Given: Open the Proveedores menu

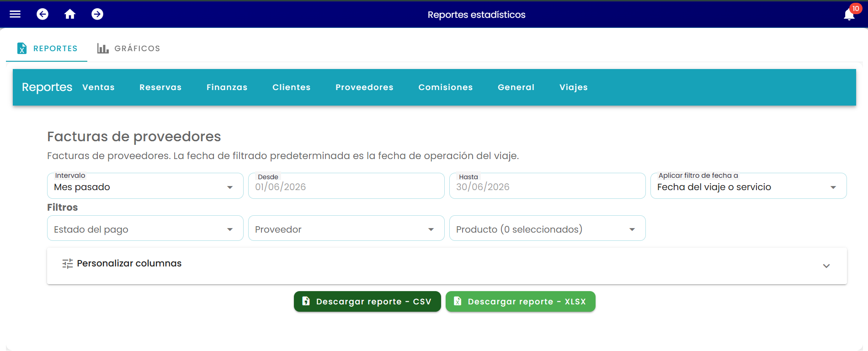Looking at the screenshot, I should (364, 87).
